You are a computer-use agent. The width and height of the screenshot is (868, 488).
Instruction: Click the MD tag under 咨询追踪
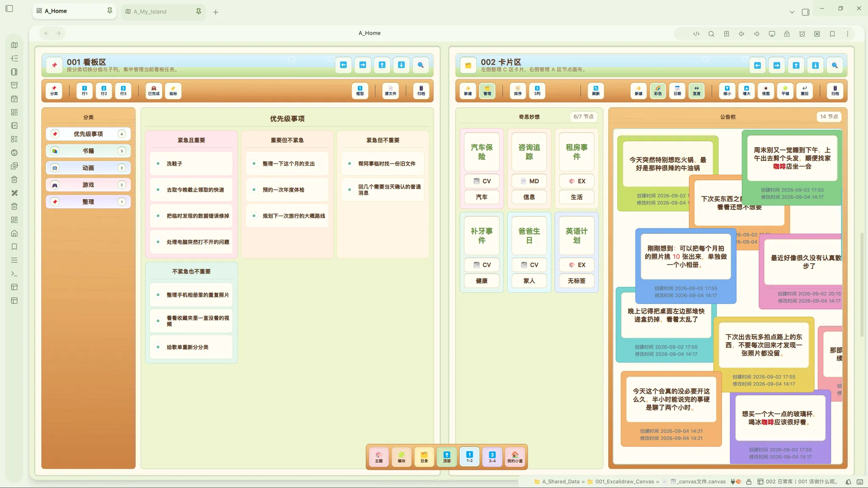coord(529,181)
